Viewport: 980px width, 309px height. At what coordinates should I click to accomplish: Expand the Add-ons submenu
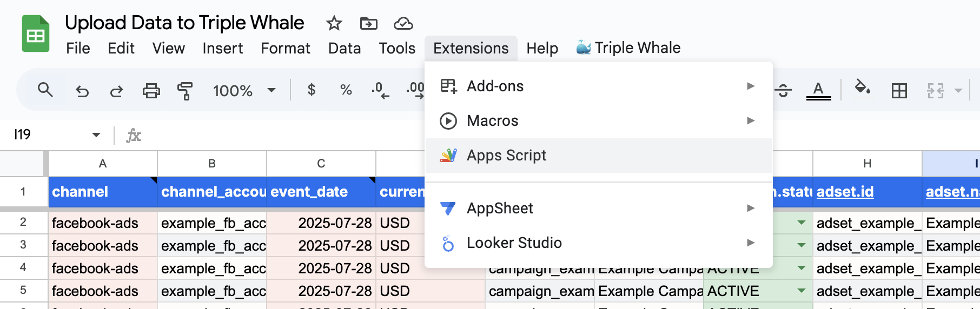[x=598, y=86]
